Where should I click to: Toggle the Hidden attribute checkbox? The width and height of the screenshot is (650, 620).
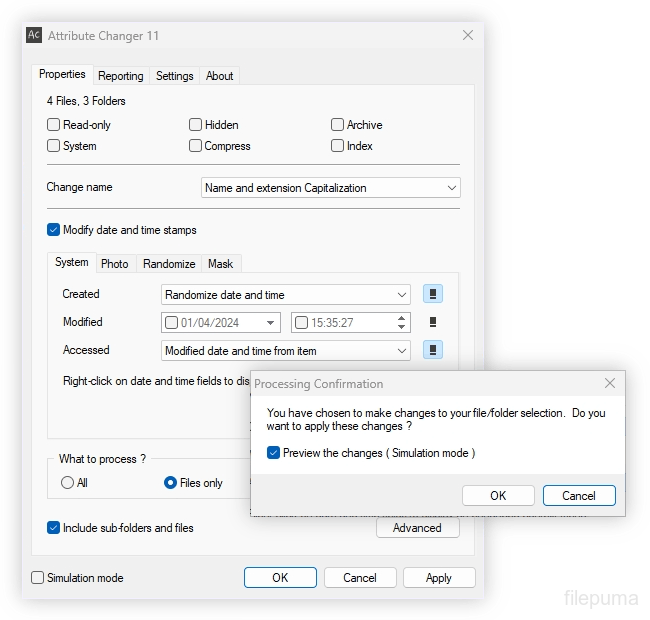point(196,125)
